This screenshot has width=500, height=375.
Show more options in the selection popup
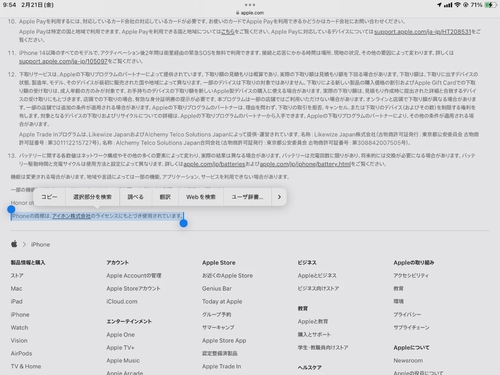pos(279,197)
